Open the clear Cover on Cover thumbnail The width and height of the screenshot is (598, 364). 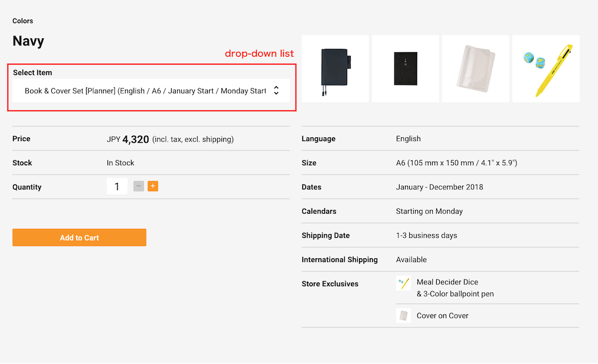tap(476, 68)
